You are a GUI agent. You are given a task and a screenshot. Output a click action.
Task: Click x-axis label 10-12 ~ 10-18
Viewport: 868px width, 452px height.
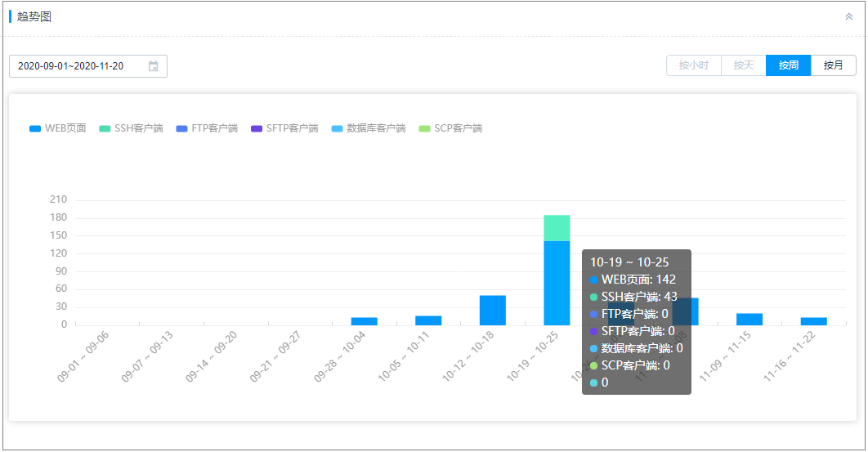(x=468, y=356)
